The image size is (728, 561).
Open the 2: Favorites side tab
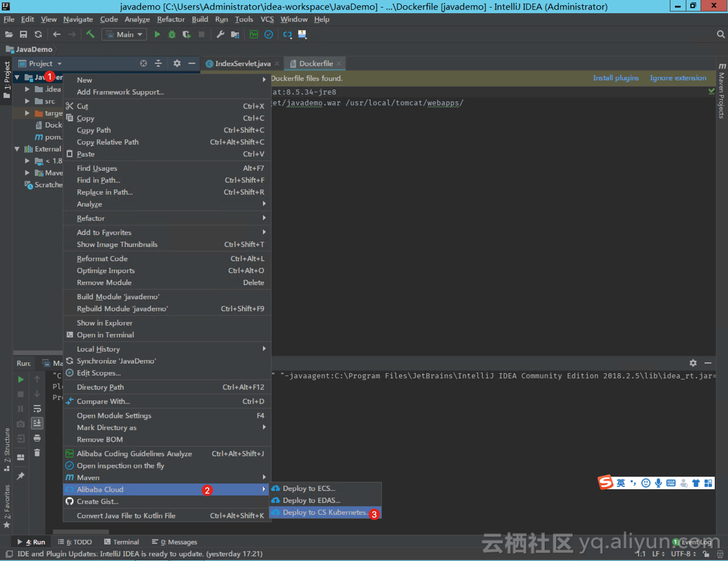click(x=7, y=506)
